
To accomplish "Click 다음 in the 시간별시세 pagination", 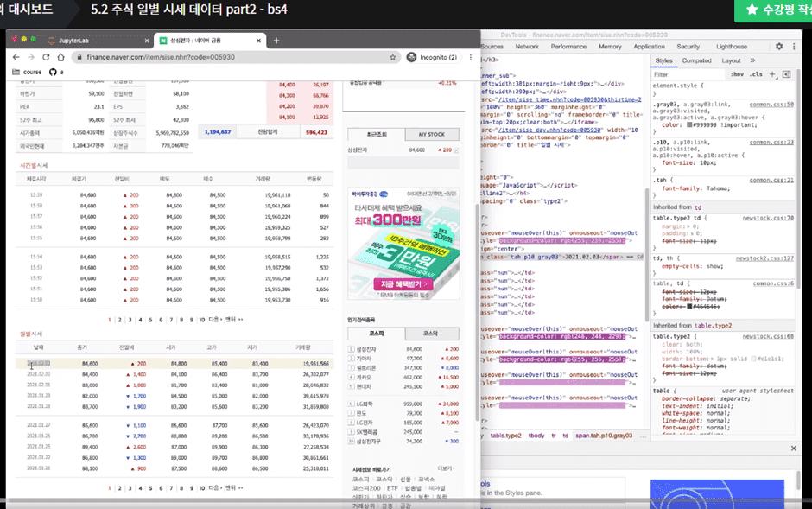I will pyautogui.click(x=215, y=320).
